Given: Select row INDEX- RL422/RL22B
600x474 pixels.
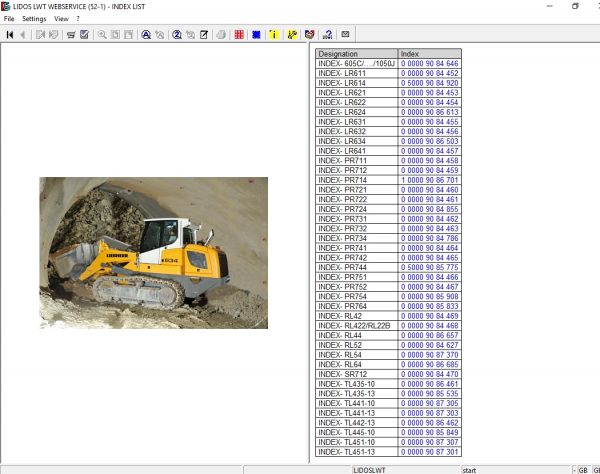Looking at the screenshot, I should pos(388,326).
